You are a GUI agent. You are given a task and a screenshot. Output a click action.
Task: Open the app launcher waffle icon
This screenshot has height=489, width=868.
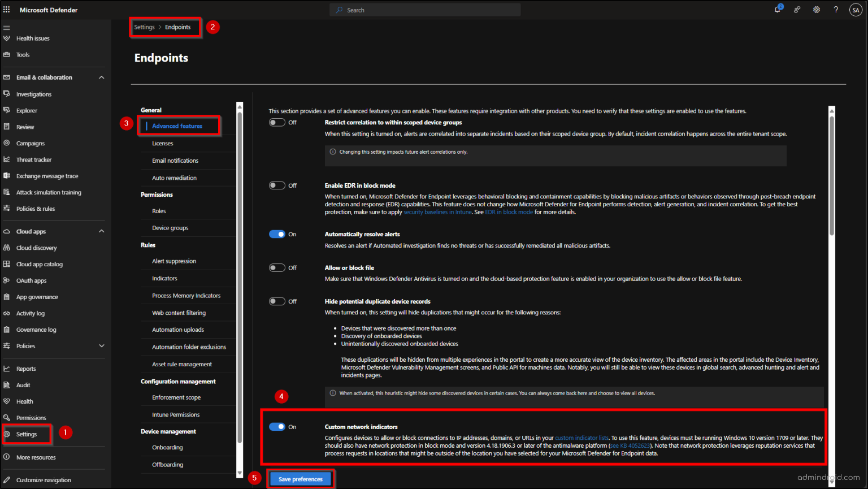pyautogui.click(x=7, y=10)
